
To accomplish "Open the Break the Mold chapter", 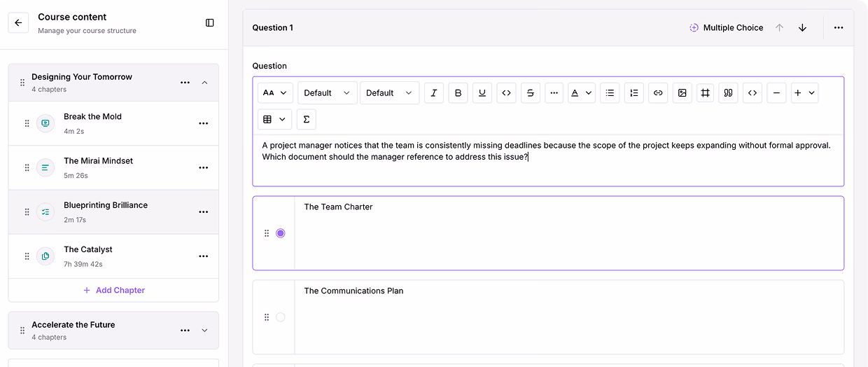I will (113, 123).
